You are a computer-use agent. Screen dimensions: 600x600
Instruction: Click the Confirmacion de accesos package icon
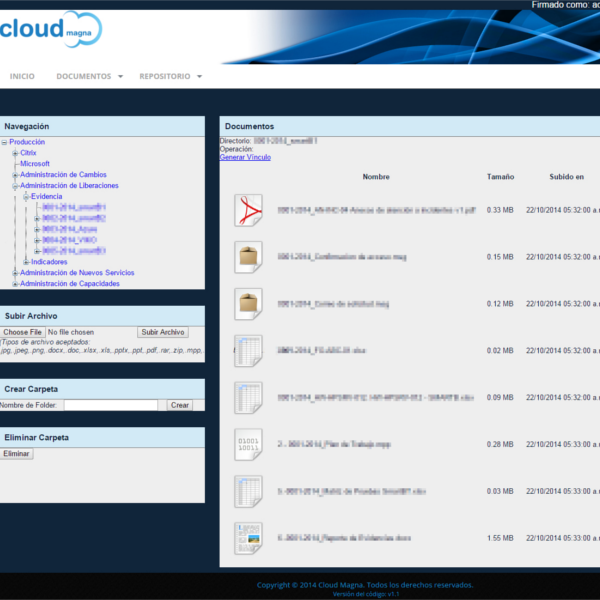point(248,257)
